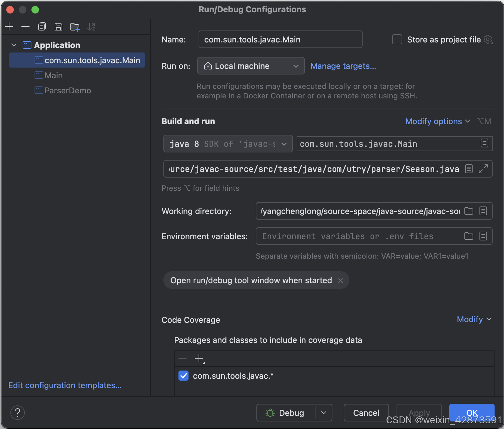Expand the Modify options menu

(x=437, y=121)
